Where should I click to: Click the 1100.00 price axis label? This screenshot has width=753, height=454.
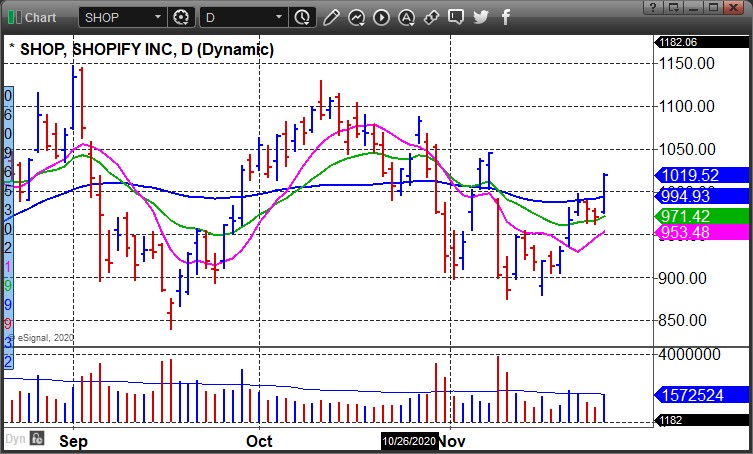click(687, 106)
